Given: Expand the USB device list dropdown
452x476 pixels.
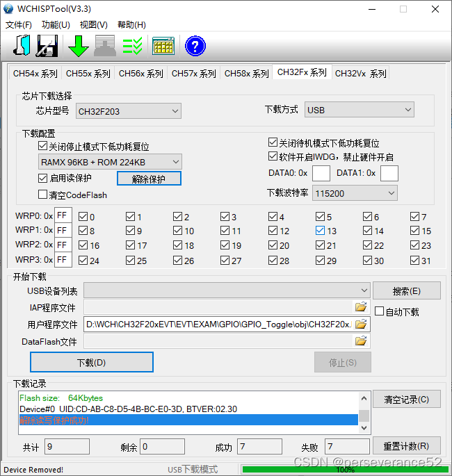Looking at the screenshot, I should 227,290.
